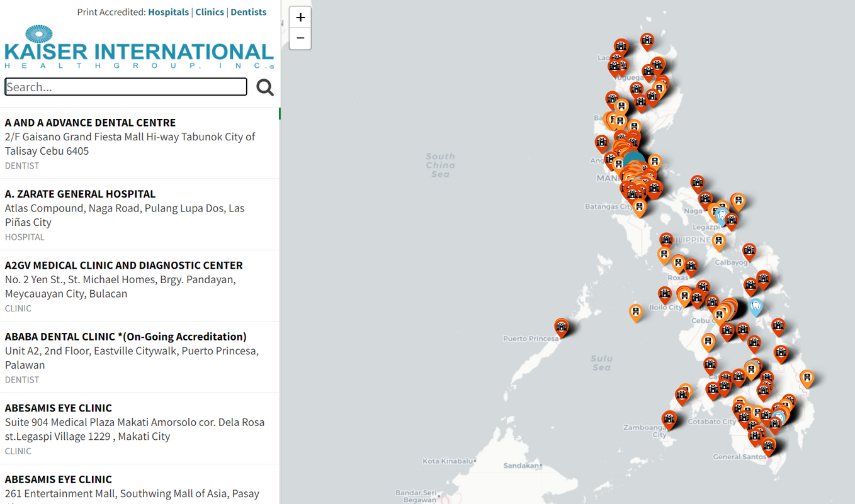Open the Hospitals print list link
This screenshot has height=504, width=855.
point(168,12)
